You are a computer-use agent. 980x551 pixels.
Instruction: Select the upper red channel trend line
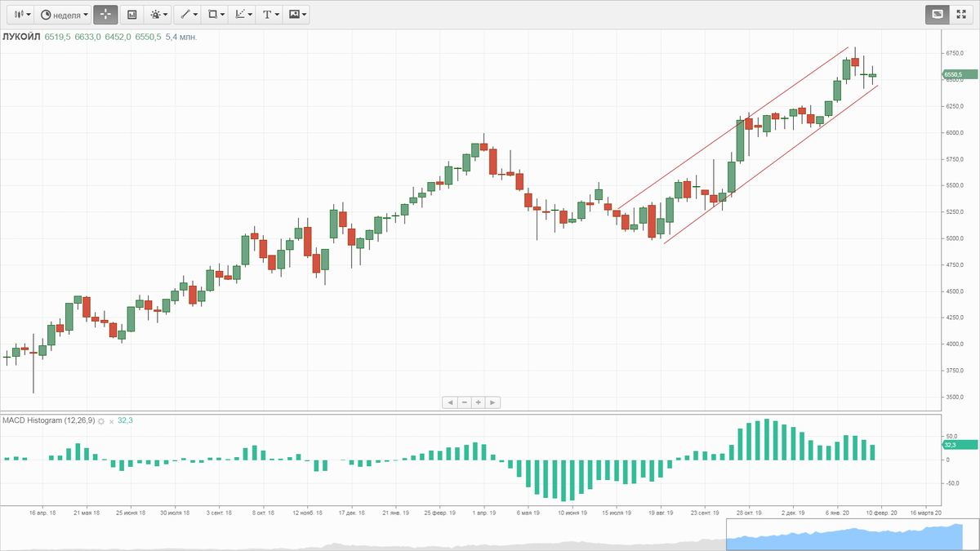click(732, 129)
